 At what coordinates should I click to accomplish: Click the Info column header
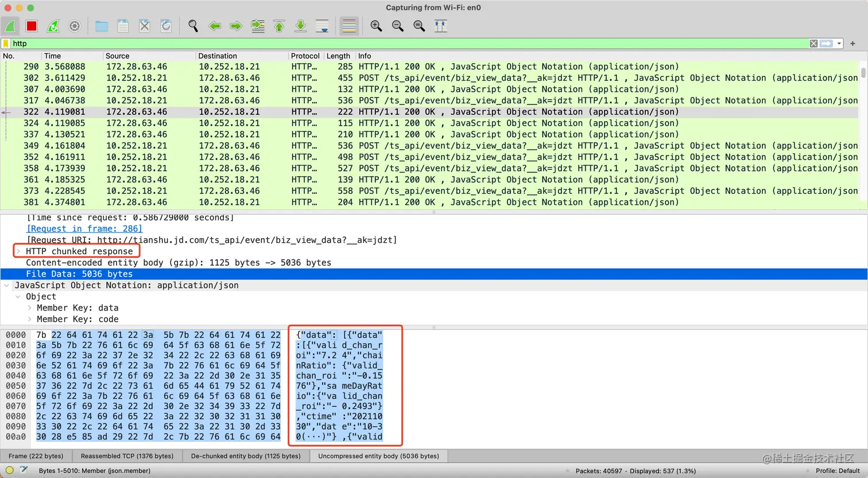click(x=609, y=56)
